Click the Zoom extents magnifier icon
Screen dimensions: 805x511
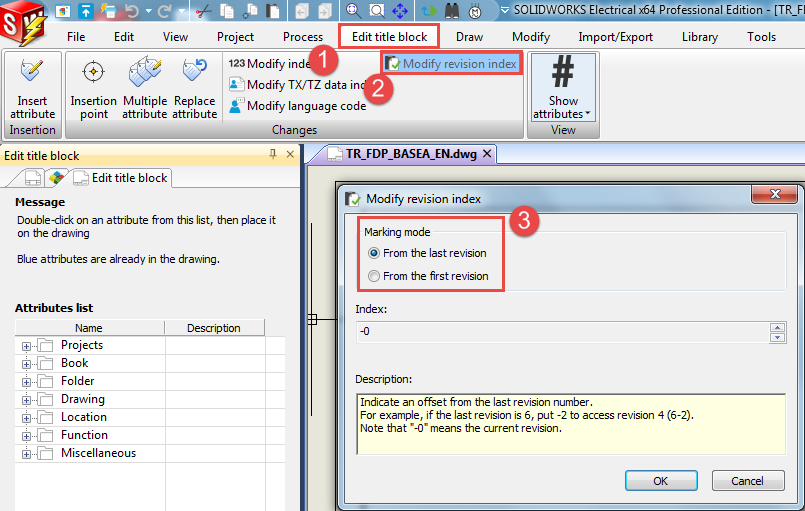click(353, 11)
